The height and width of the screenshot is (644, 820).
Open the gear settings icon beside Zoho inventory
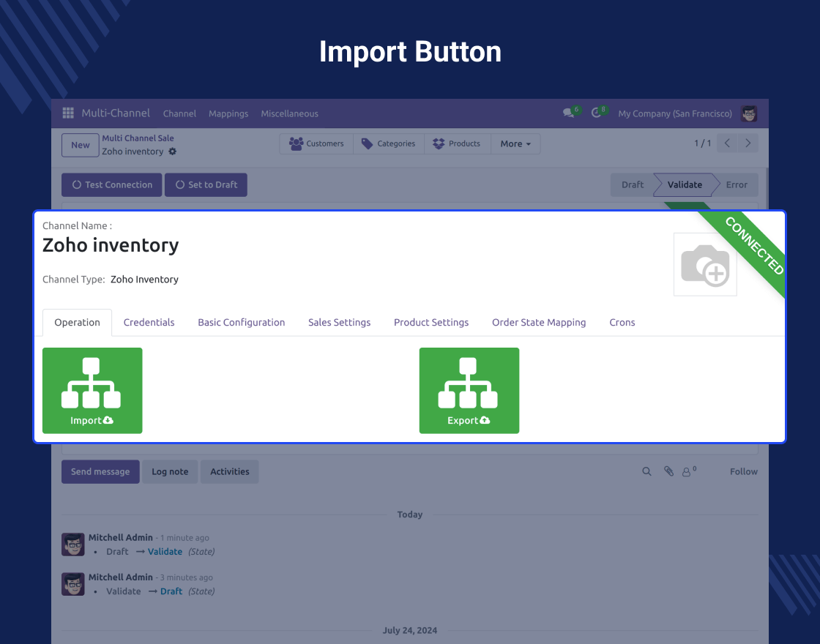tap(173, 151)
